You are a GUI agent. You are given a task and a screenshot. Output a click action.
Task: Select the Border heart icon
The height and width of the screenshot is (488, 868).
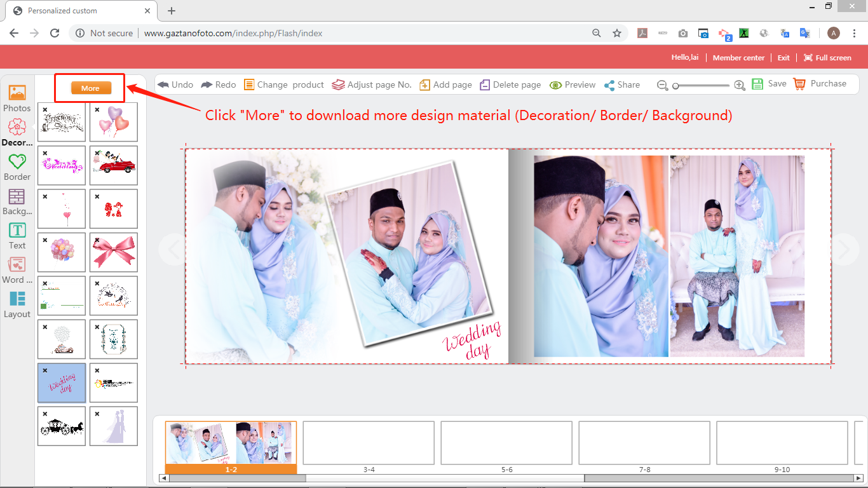[x=17, y=162]
